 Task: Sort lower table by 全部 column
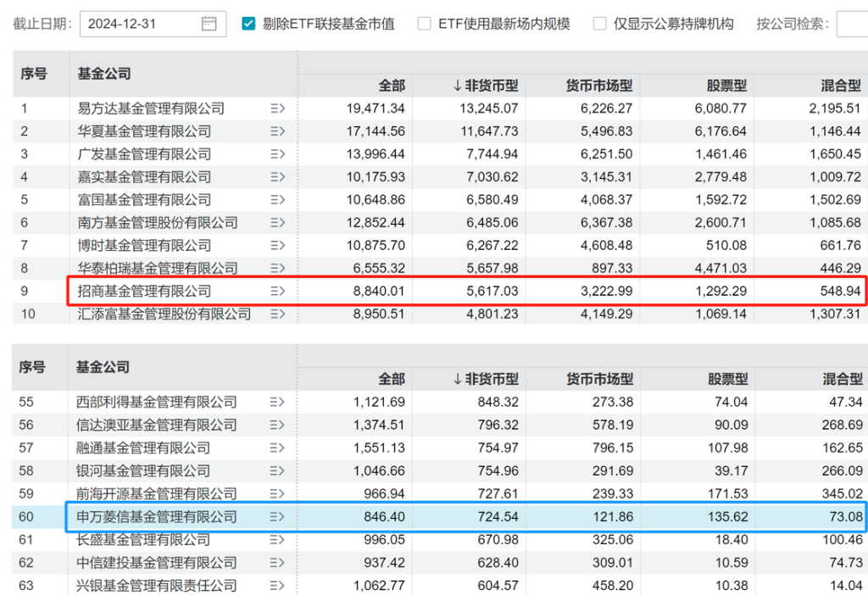(x=392, y=379)
